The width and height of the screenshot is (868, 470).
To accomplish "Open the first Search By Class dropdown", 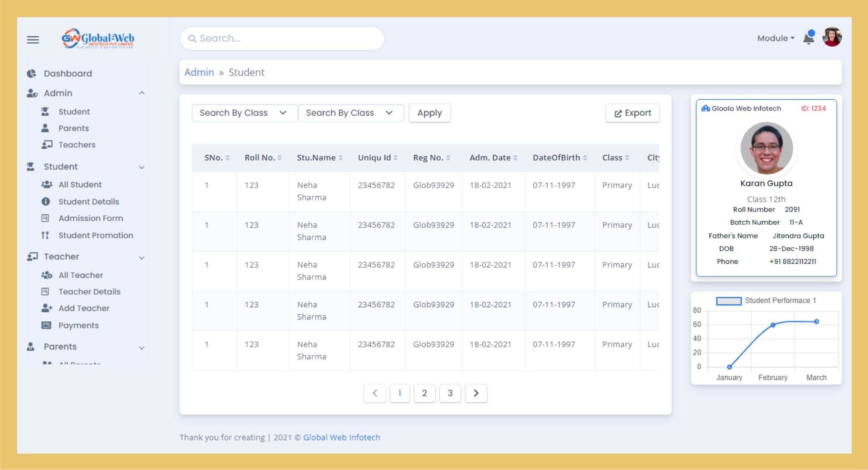I will tap(245, 113).
